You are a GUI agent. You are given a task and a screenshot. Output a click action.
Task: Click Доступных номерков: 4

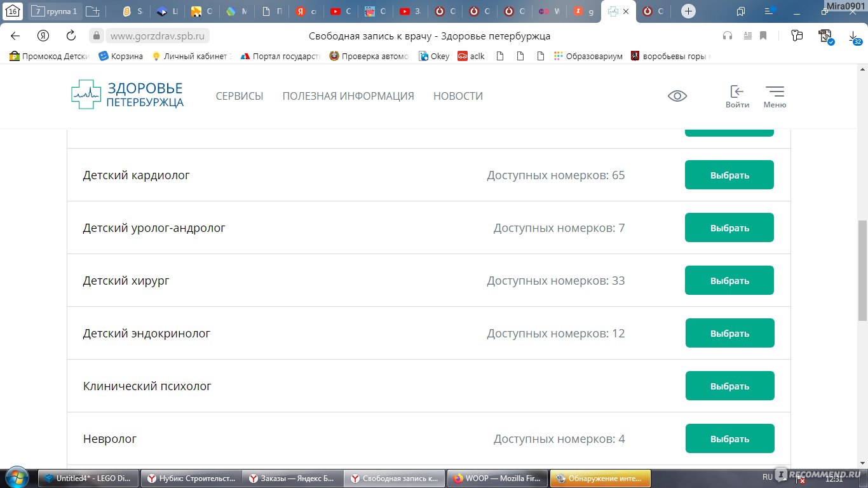pos(559,438)
